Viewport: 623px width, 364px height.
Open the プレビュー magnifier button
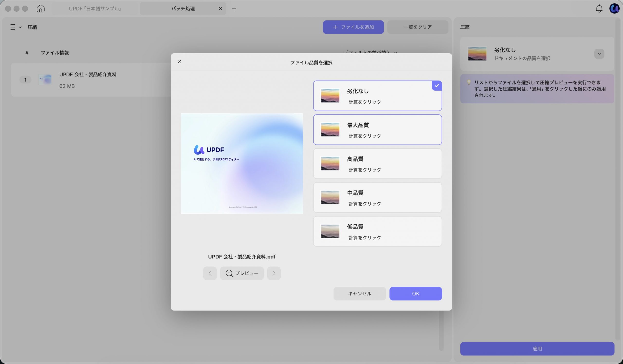click(242, 273)
